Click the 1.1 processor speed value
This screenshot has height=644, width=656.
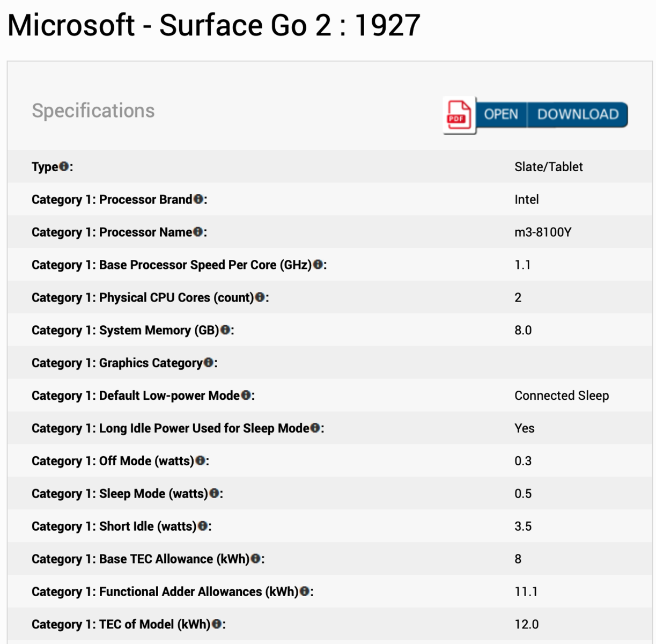click(x=522, y=265)
